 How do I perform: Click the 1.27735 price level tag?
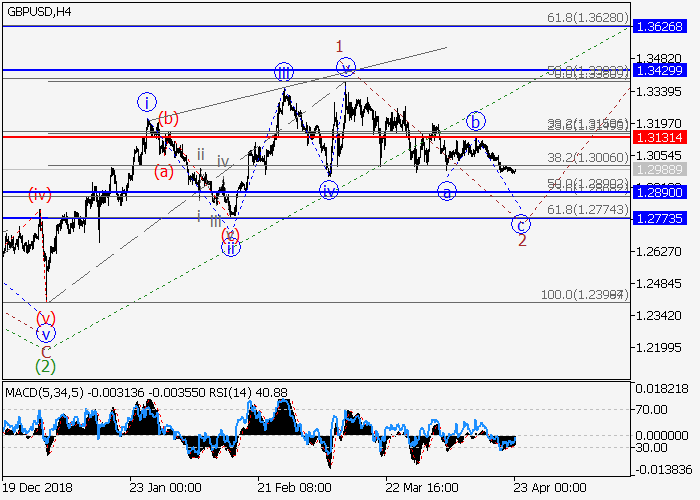tap(664, 218)
